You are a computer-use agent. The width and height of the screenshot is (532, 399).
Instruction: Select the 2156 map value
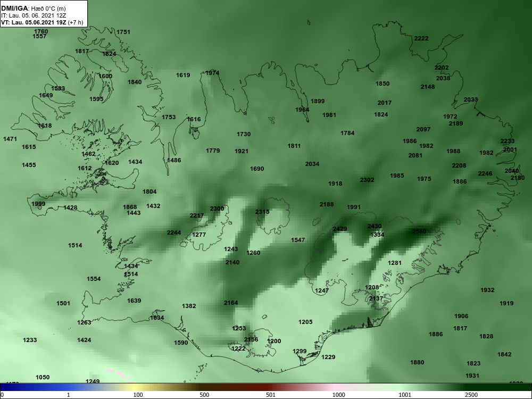[x=251, y=339]
